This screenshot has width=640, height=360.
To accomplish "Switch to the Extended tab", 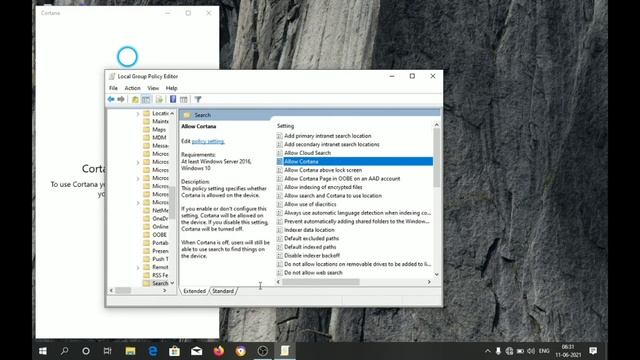I will pos(194,291).
